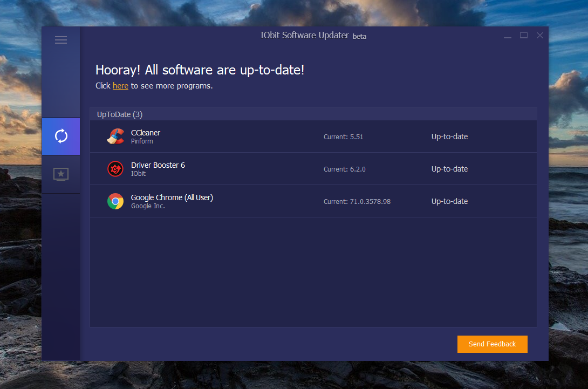Click the Driver Booster 6 icon
The width and height of the screenshot is (588, 389).
[x=115, y=169]
